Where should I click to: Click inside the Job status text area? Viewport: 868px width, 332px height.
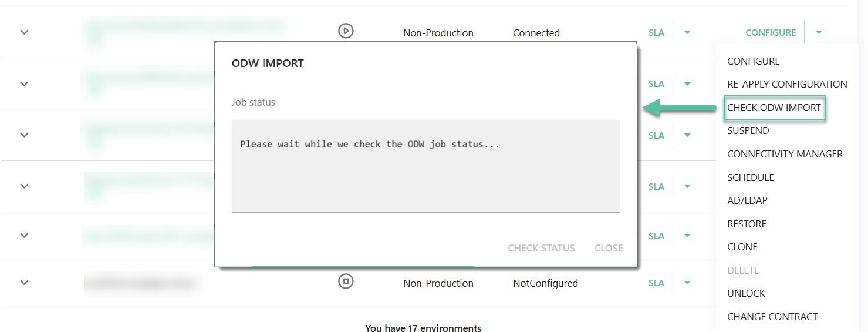coord(425,166)
